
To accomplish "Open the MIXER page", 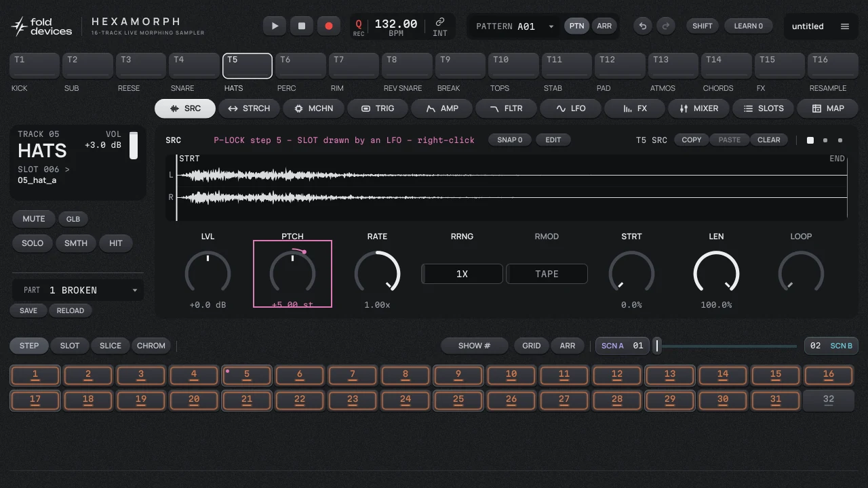I will coord(699,108).
